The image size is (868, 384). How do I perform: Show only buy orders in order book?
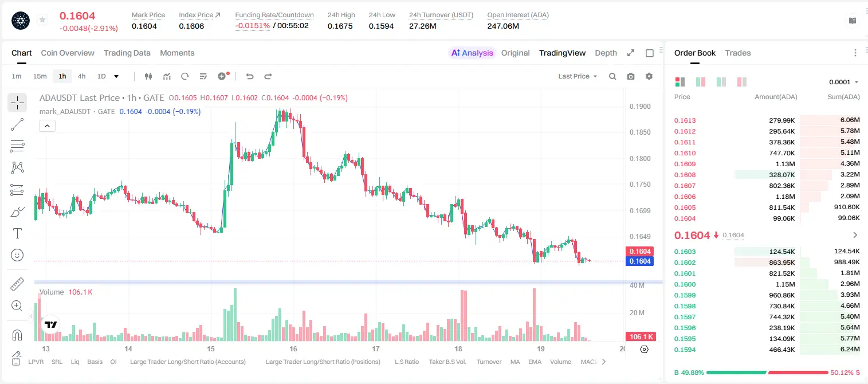pyautogui.click(x=721, y=82)
